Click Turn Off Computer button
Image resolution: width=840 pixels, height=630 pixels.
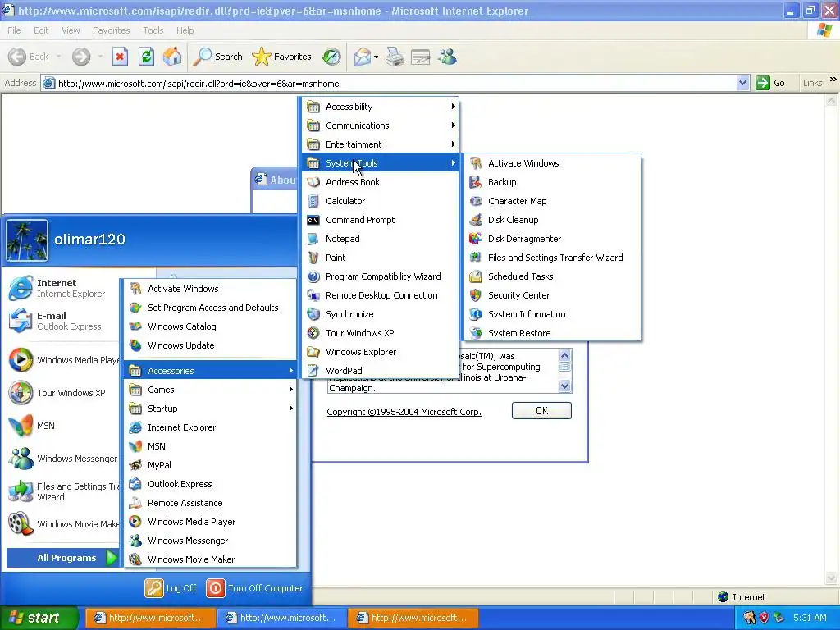(x=255, y=587)
